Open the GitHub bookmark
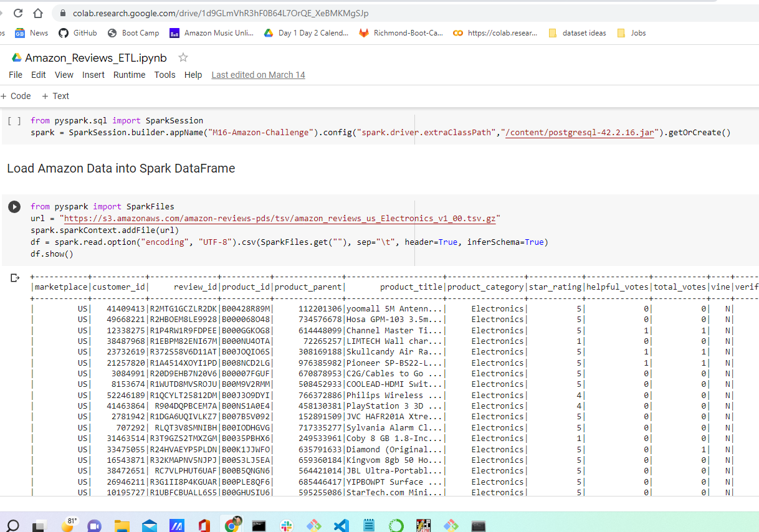759x532 pixels. click(77, 32)
